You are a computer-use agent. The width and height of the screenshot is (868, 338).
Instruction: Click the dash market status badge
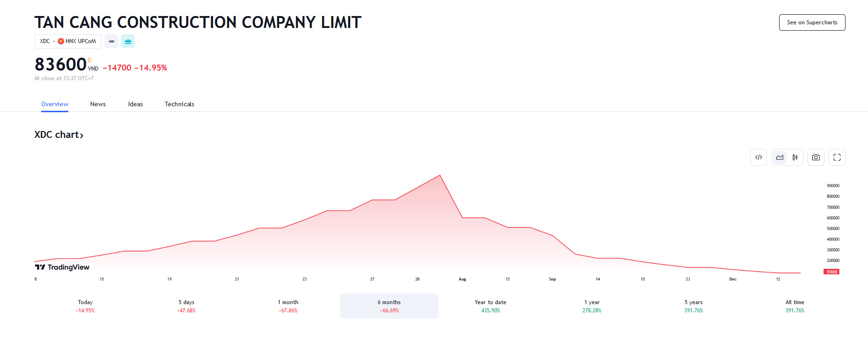pos(111,41)
